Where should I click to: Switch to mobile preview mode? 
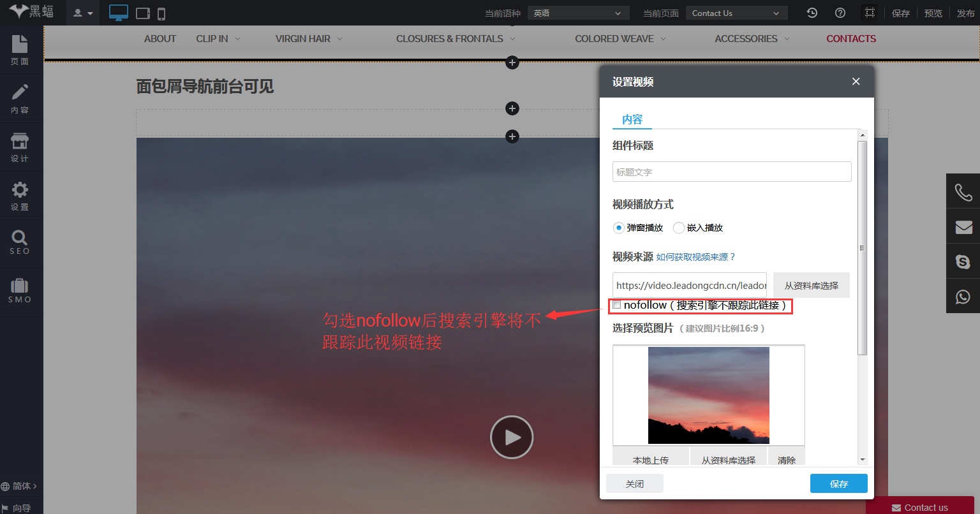click(163, 13)
